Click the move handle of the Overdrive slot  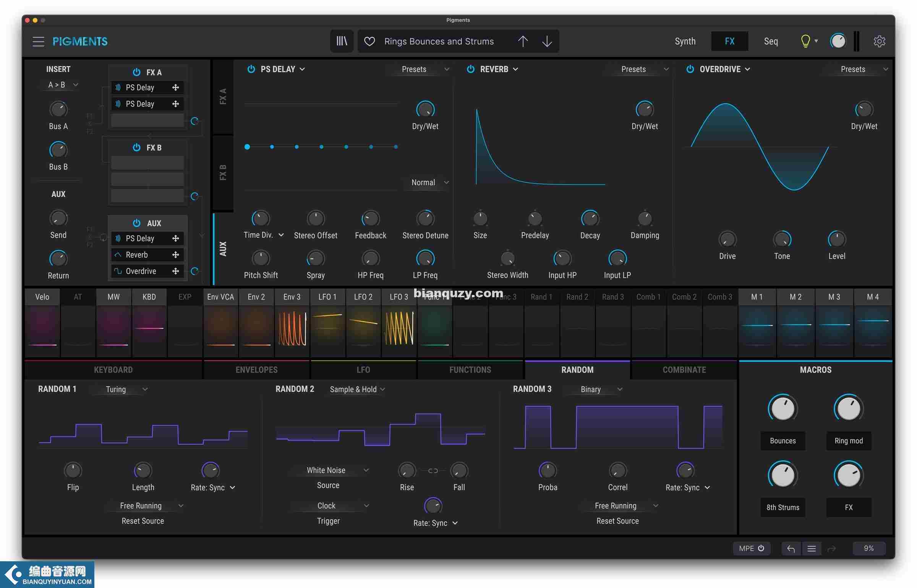tap(175, 271)
